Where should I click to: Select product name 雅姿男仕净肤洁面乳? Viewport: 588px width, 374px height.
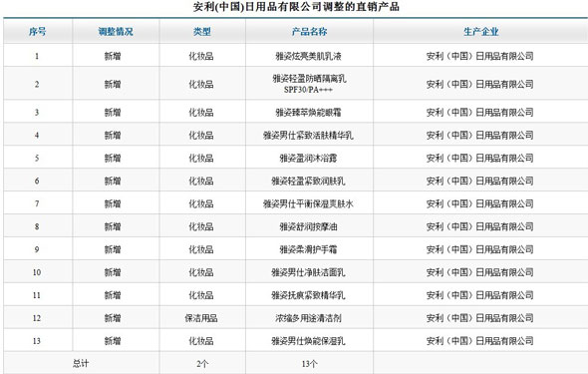pyautogui.click(x=308, y=272)
